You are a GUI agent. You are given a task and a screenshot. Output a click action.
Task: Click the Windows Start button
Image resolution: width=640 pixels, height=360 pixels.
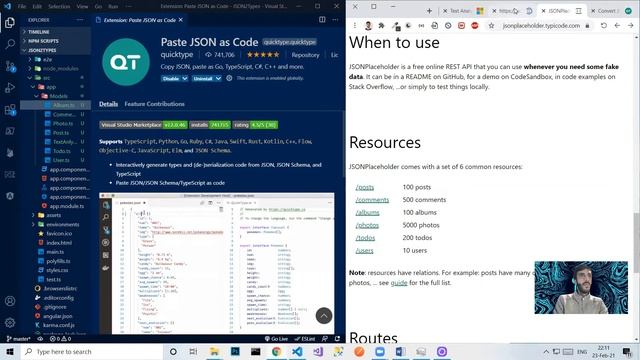click(x=10, y=351)
